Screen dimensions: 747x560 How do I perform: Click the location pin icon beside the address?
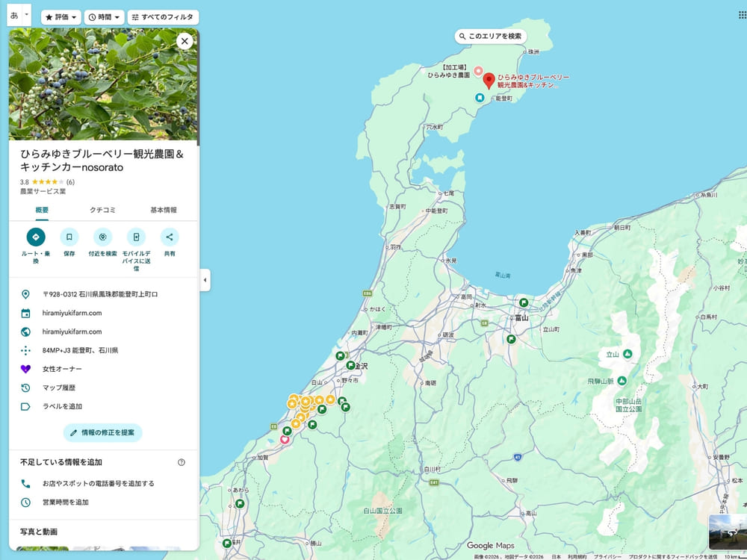(x=25, y=294)
